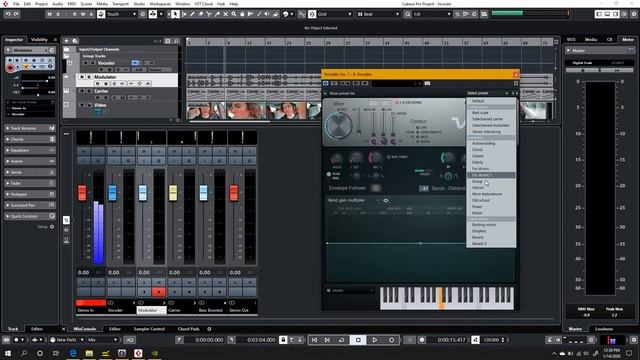Screen dimensions: 640x360
Task: Choose the Old school preset
Action: pos(491,200)
